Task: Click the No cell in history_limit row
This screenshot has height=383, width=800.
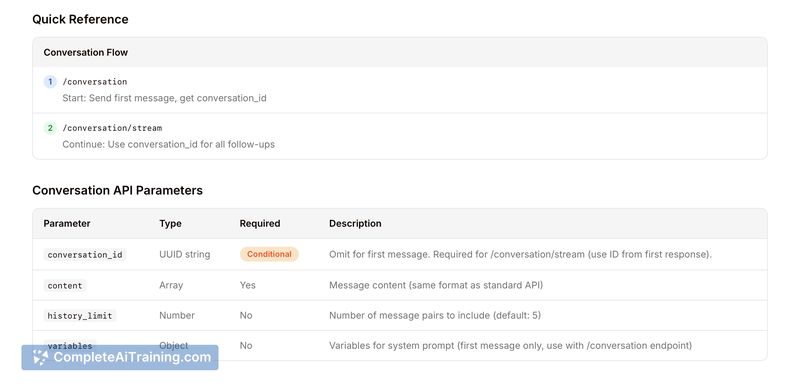Action: (246, 315)
